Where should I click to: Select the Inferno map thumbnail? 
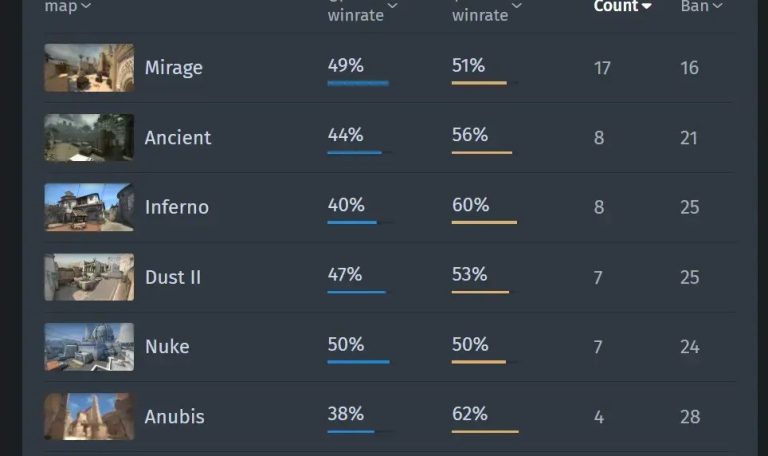tap(89, 207)
